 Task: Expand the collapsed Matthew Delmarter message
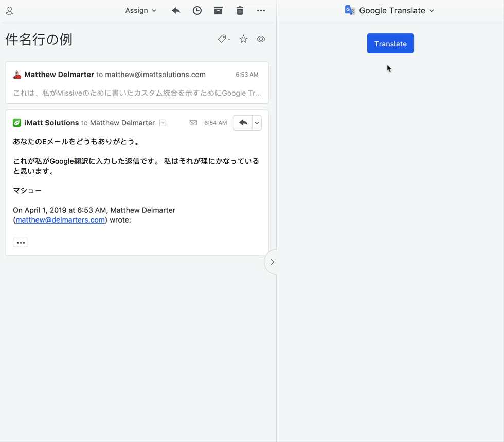(137, 83)
